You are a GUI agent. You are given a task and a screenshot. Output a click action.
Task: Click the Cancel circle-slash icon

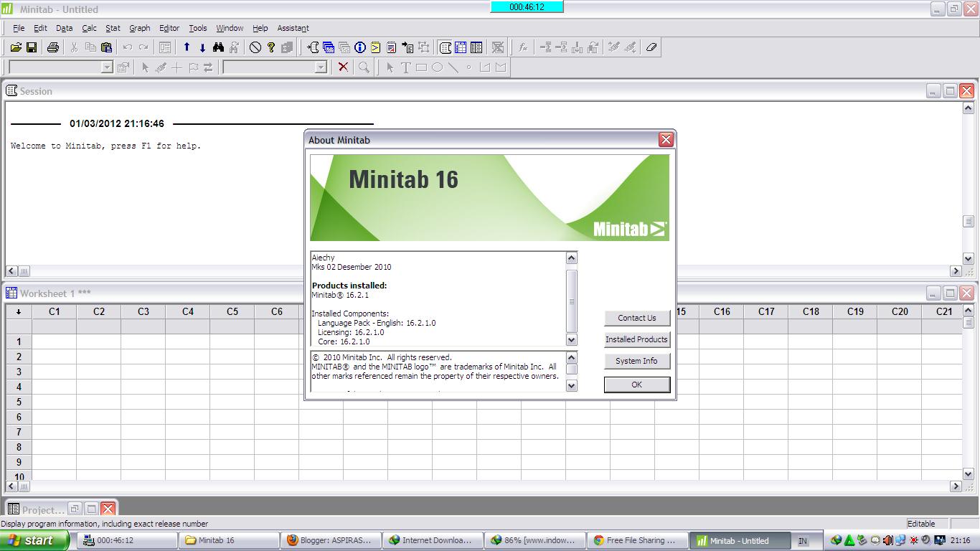click(x=255, y=47)
